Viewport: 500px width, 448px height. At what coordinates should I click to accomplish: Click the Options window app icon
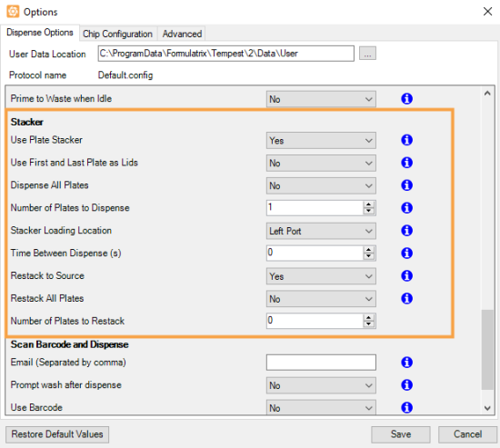13,12
